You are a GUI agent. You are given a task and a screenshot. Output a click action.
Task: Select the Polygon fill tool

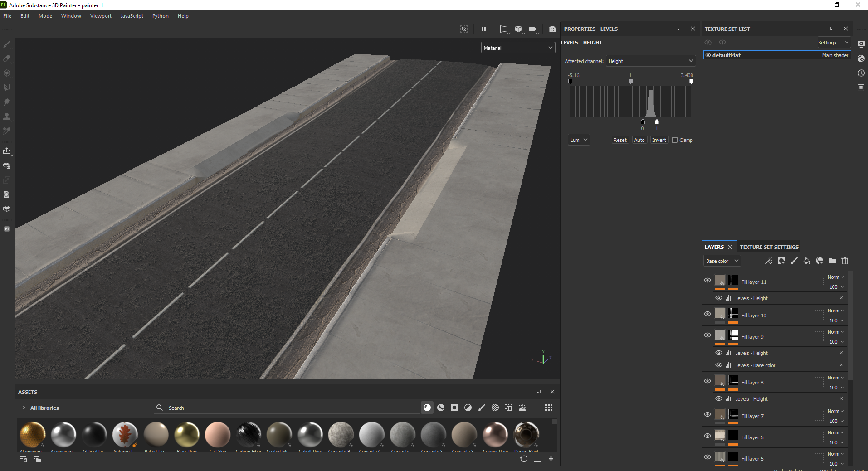[x=7, y=87]
